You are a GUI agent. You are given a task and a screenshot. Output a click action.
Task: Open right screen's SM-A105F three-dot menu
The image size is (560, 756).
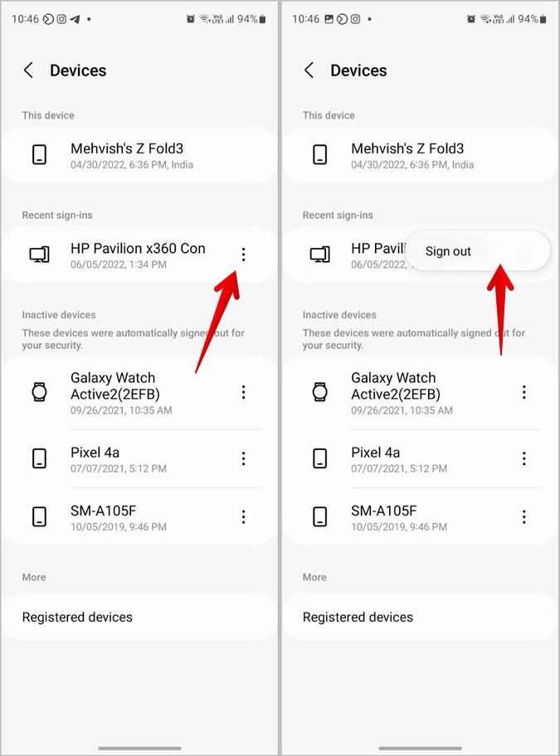[523, 516]
